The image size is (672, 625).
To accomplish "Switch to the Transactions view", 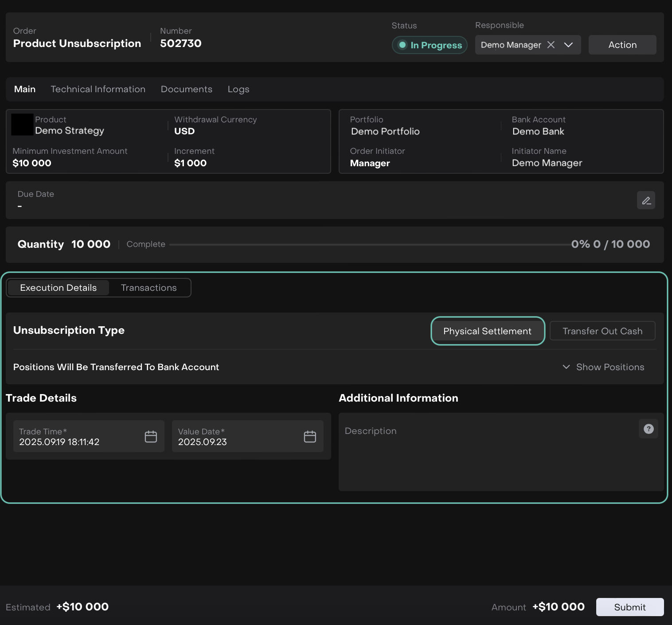I will point(148,288).
